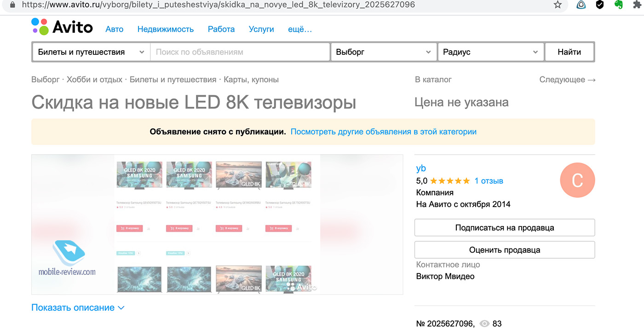
Task: Open Посмотреть другие объявления в этой категории
Action: click(x=384, y=132)
